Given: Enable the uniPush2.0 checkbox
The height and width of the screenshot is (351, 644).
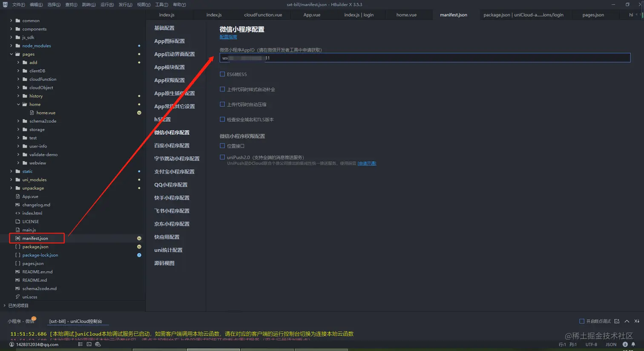Looking at the screenshot, I should point(222,157).
